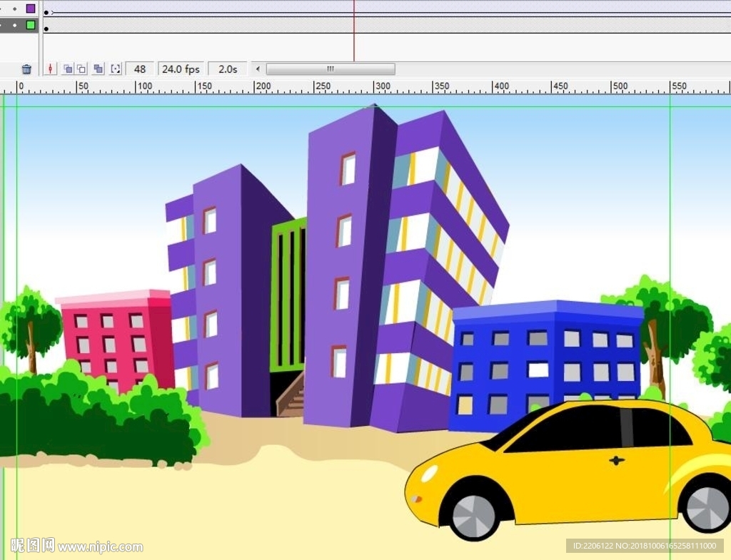The height and width of the screenshot is (560, 731).
Task: Toggle the lock dot on the purple layer
Action: 15,9
